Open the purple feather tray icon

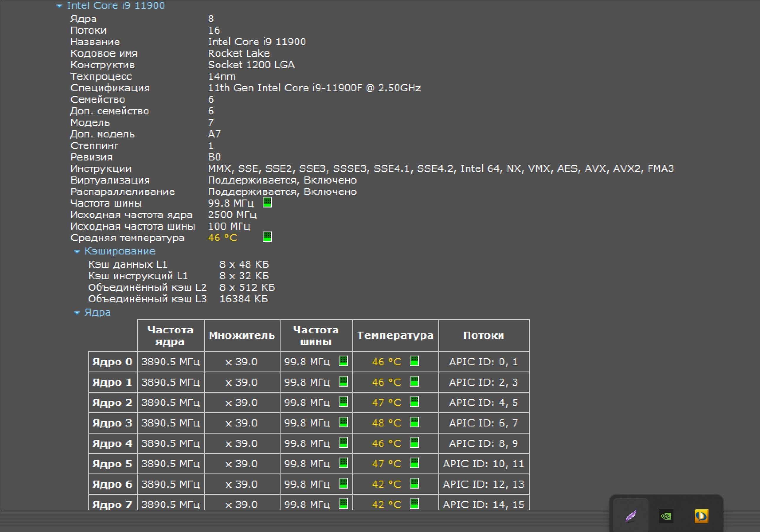(631, 516)
